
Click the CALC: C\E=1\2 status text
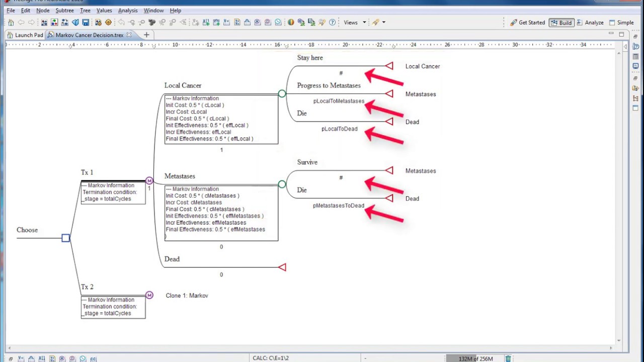point(271,358)
